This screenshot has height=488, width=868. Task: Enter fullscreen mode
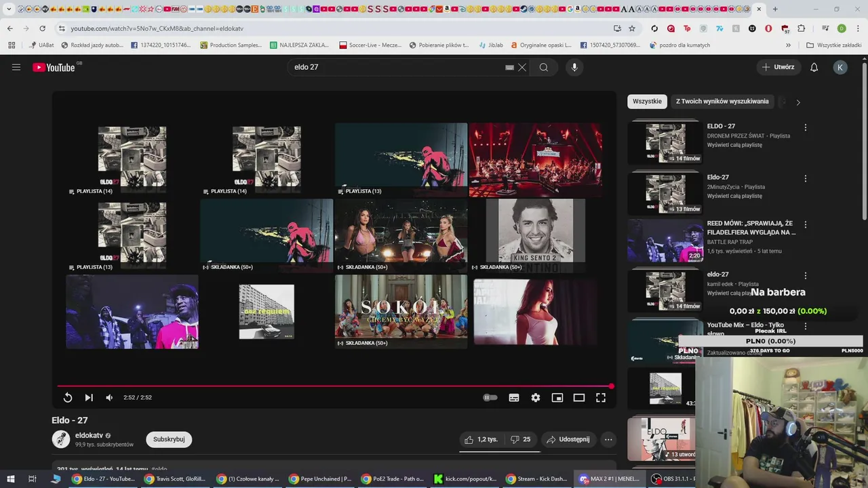(601, 398)
